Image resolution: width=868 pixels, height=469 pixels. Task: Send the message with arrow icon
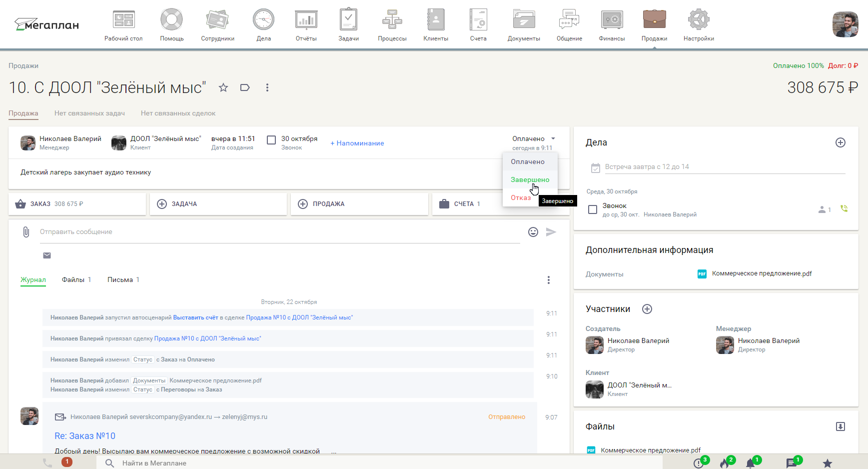[x=551, y=232]
